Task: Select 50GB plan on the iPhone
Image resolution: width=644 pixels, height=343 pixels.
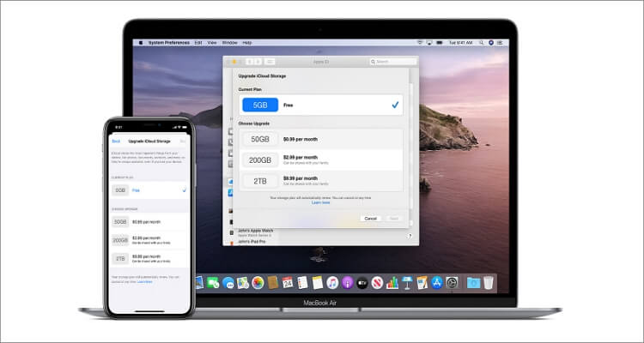Action: coord(149,222)
